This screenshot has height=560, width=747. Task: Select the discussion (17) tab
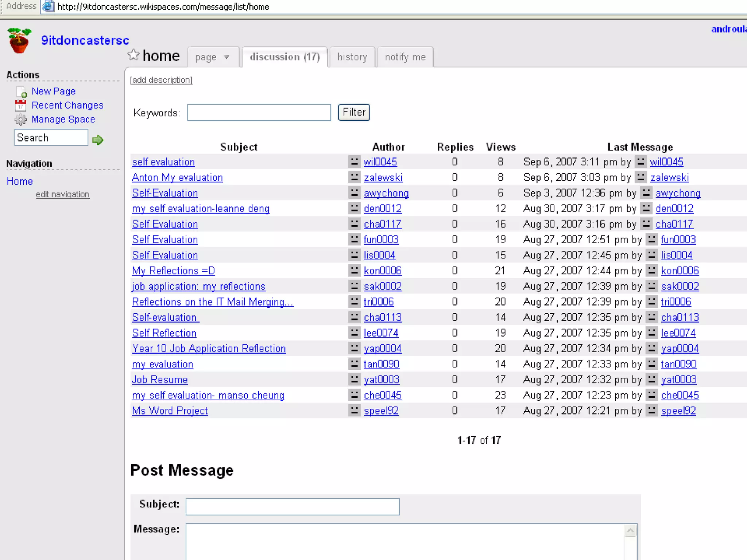(285, 57)
